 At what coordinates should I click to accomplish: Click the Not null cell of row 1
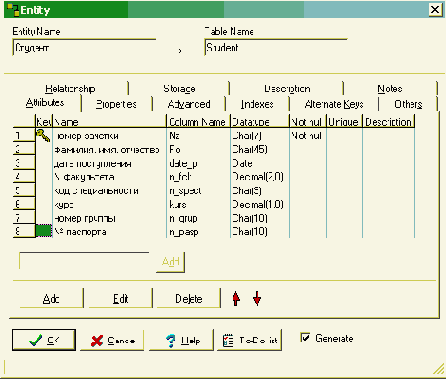[x=307, y=136]
